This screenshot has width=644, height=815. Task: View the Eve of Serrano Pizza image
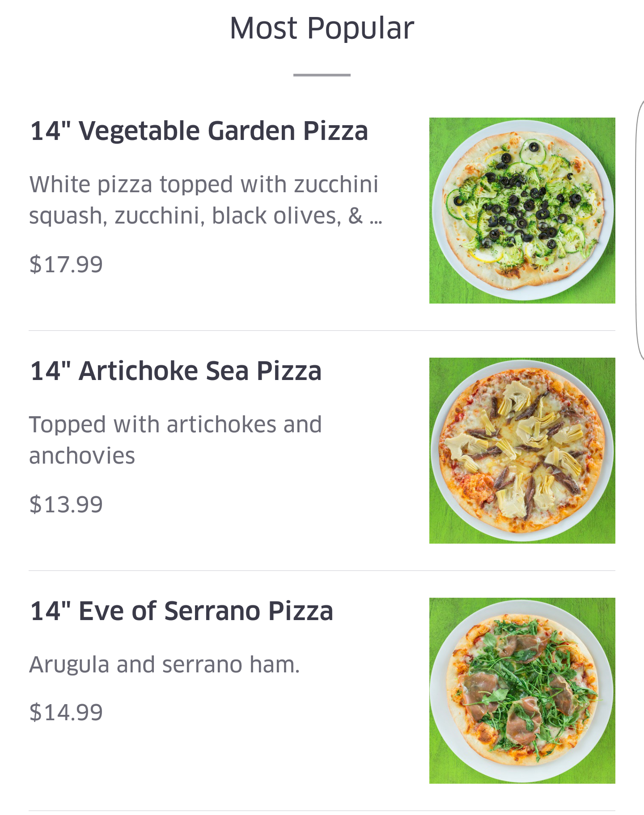point(522,690)
